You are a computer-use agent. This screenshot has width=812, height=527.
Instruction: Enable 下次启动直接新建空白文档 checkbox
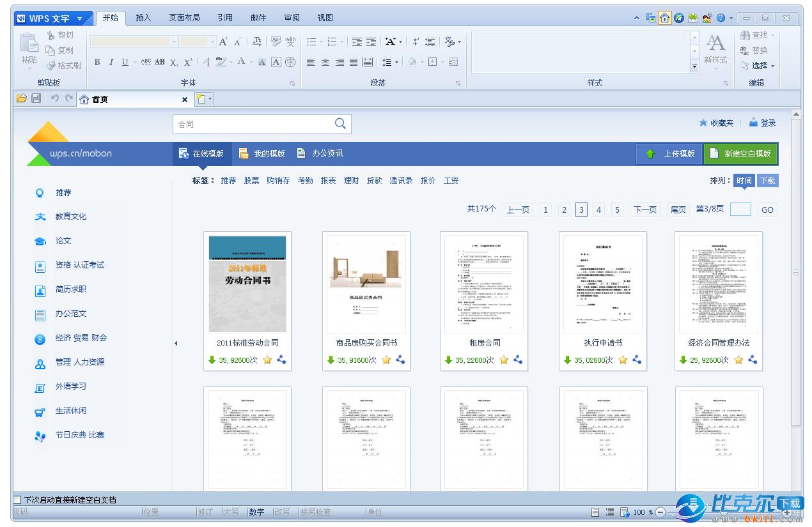pyautogui.click(x=17, y=500)
